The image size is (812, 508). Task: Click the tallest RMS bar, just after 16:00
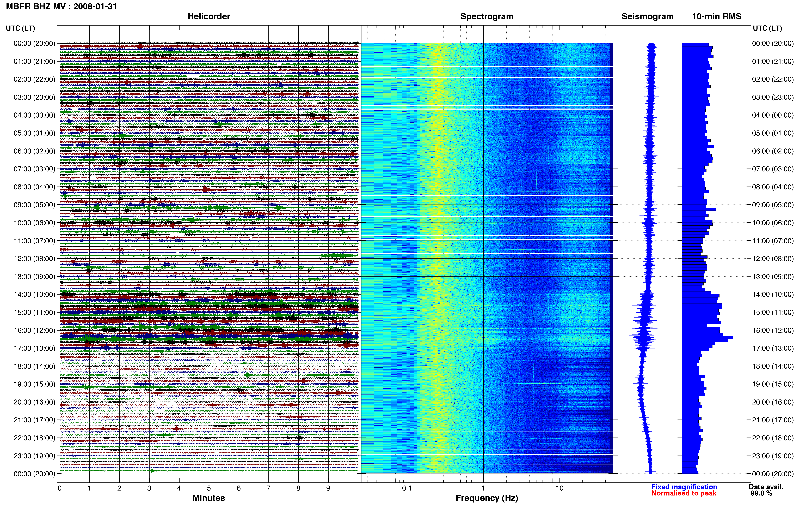(707, 338)
